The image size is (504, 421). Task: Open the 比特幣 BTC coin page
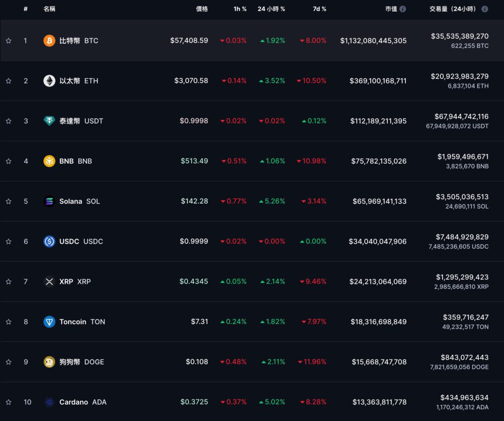click(79, 41)
